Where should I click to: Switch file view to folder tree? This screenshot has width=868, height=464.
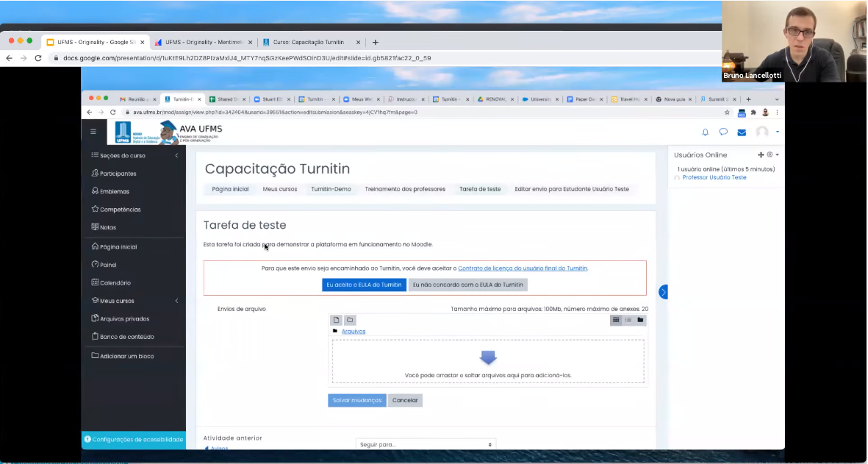coord(640,320)
